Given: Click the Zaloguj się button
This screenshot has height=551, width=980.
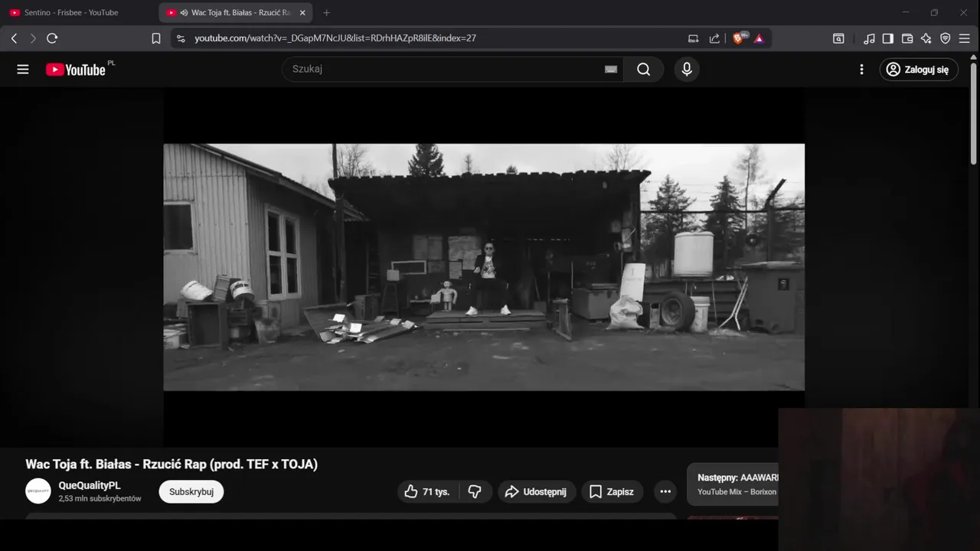Looking at the screenshot, I should (919, 70).
